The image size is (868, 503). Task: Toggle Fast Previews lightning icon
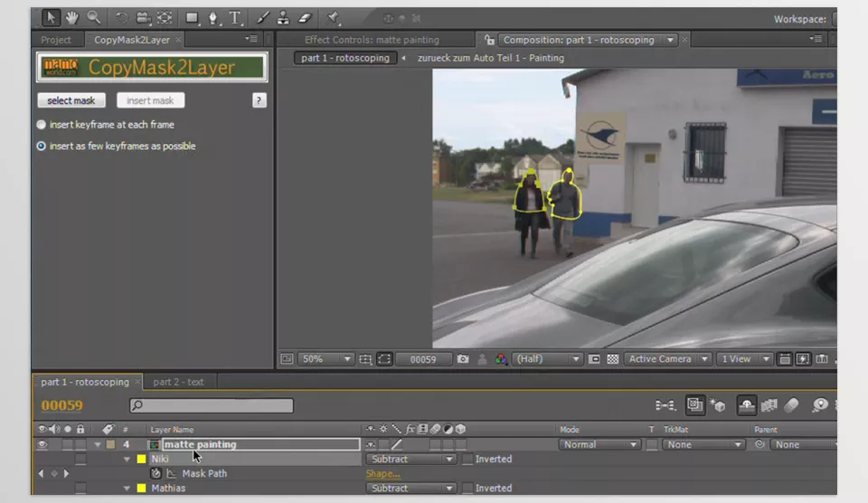click(803, 359)
